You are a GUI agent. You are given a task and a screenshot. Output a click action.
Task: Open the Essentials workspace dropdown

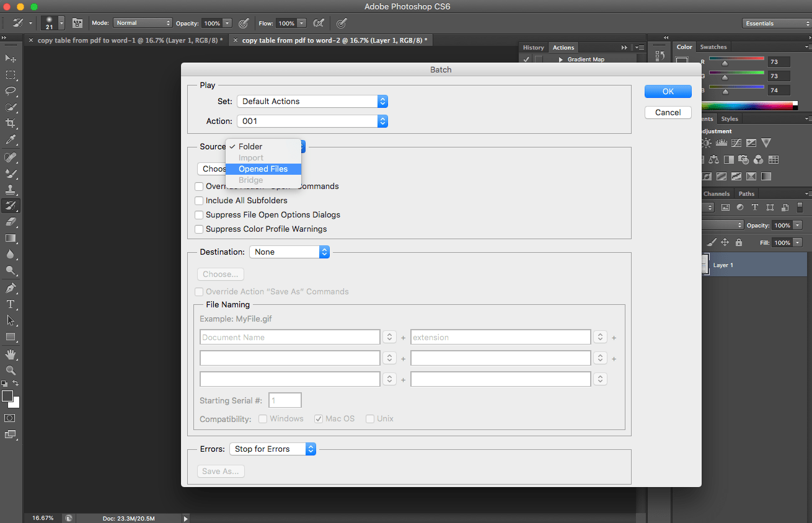777,23
